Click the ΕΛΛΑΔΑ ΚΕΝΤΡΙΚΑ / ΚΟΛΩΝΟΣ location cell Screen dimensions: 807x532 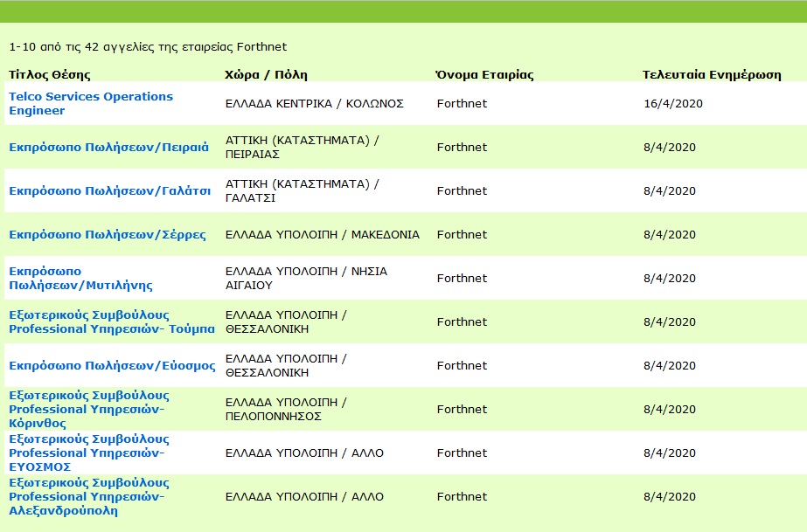tap(315, 104)
